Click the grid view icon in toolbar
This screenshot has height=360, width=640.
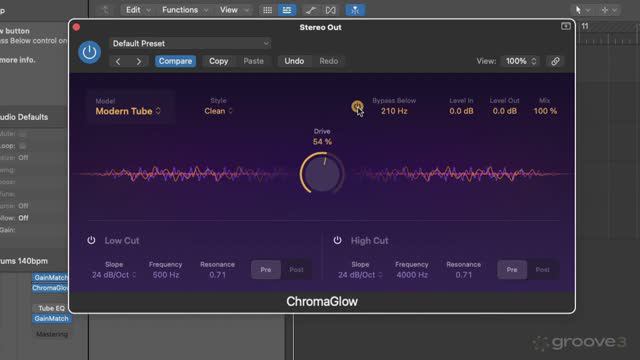[267, 10]
